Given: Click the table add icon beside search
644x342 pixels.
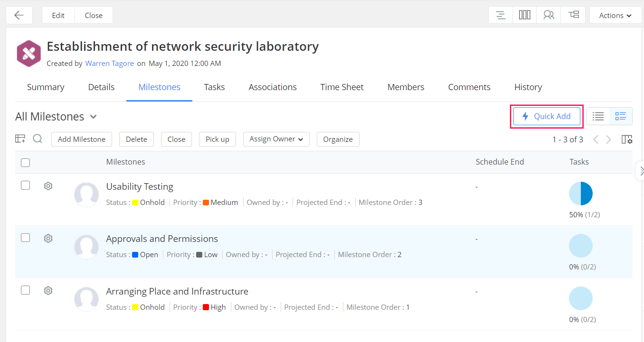Looking at the screenshot, I should [x=20, y=139].
